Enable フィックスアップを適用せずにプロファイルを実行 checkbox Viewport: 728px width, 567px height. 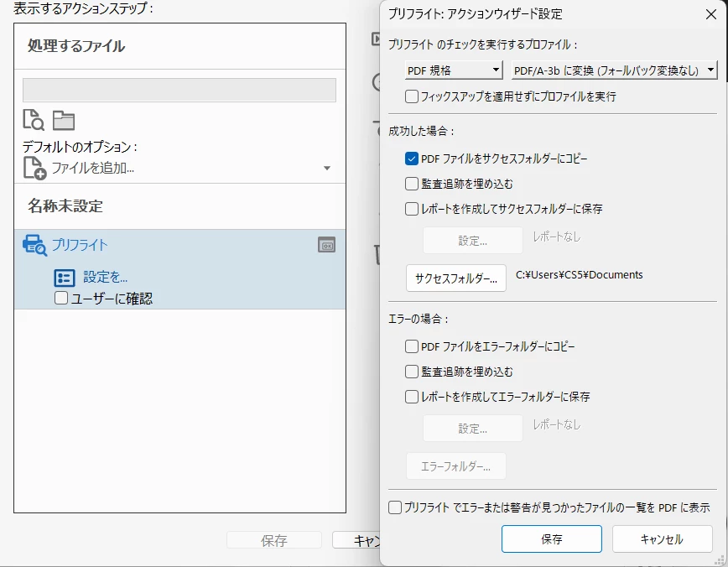[411, 96]
